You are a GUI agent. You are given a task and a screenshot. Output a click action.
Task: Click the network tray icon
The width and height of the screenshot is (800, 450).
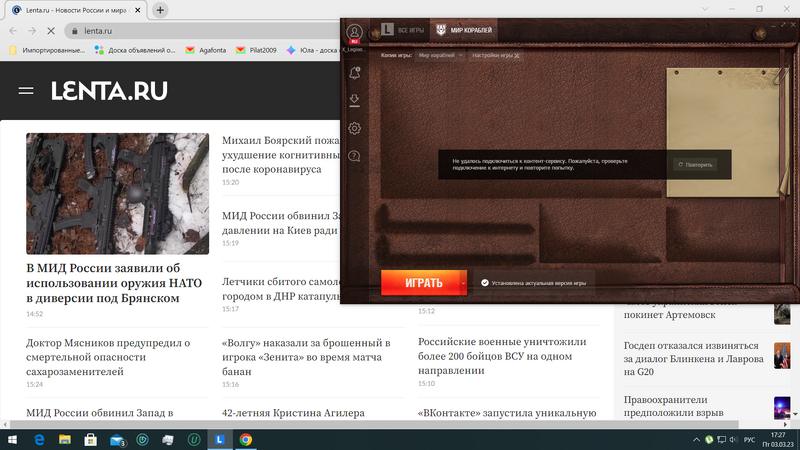click(x=721, y=439)
